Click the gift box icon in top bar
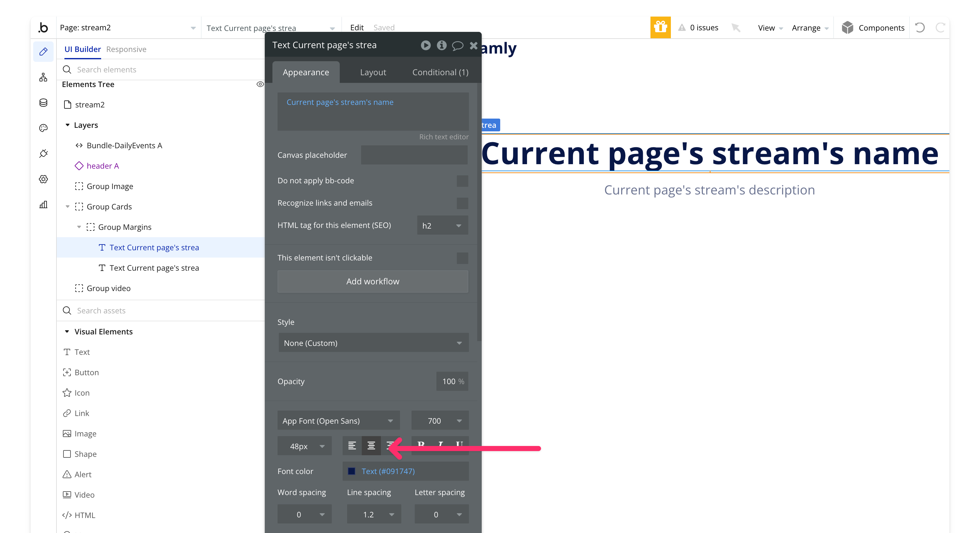The height and width of the screenshot is (533, 980). pyautogui.click(x=660, y=27)
